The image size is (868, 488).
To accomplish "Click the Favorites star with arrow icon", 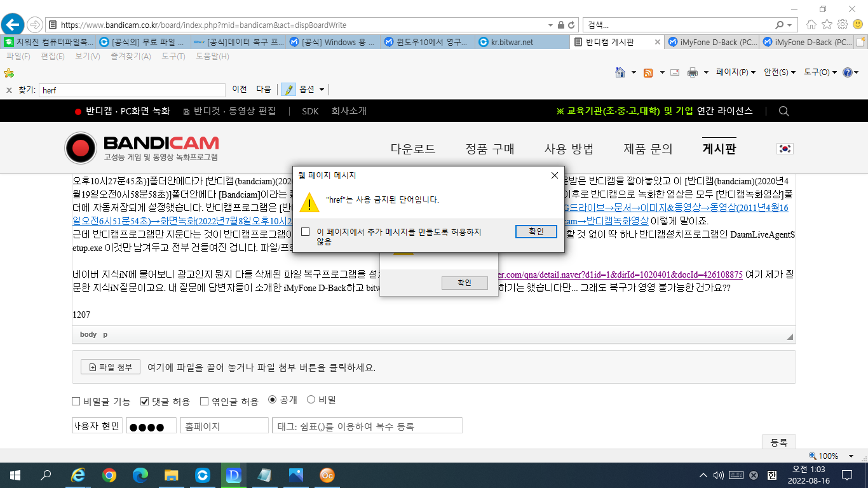I will (9, 72).
